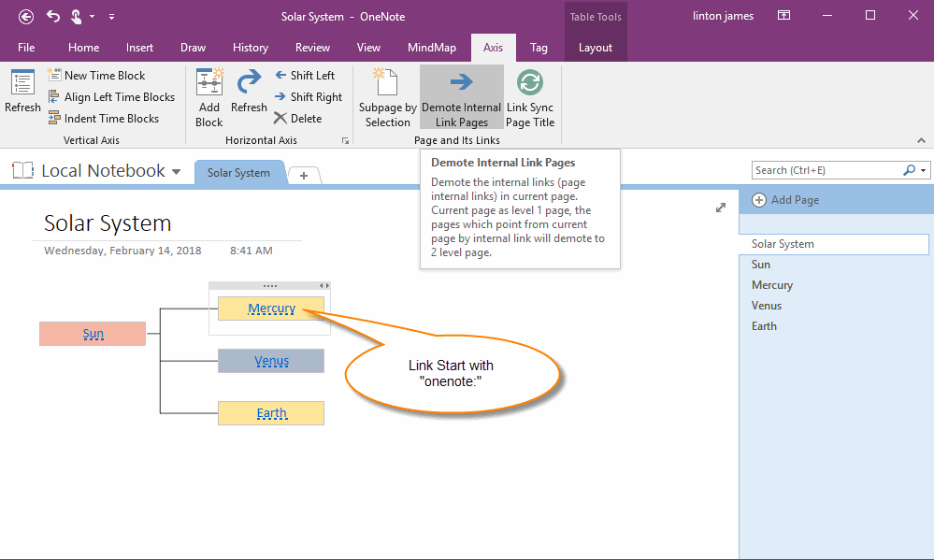This screenshot has width=934, height=560.
Task: Shift block Right
Action: pyautogui.click(x=309, y=97)
